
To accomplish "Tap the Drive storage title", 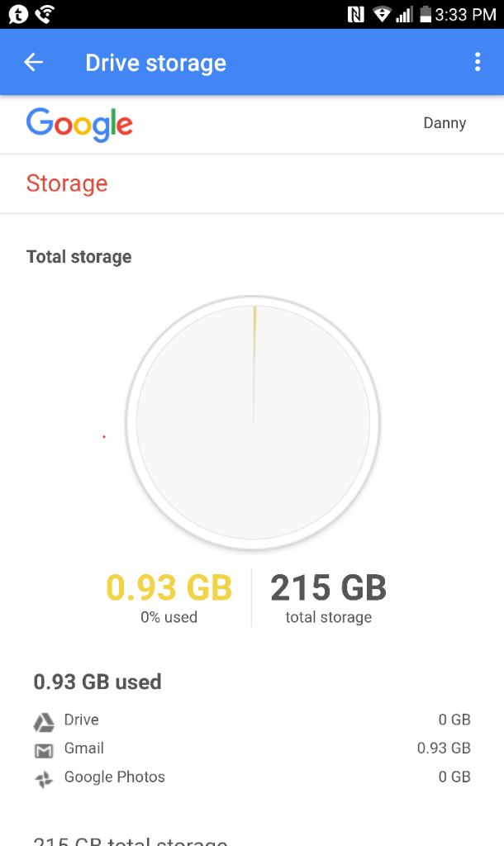I will pyautogui.click(x=155, y=63).
